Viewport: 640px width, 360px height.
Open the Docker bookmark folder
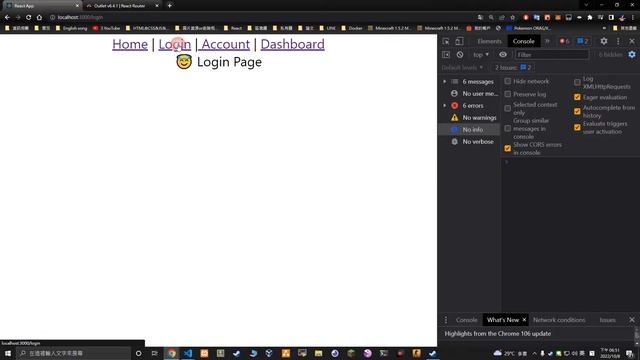(x=352, y=28)
